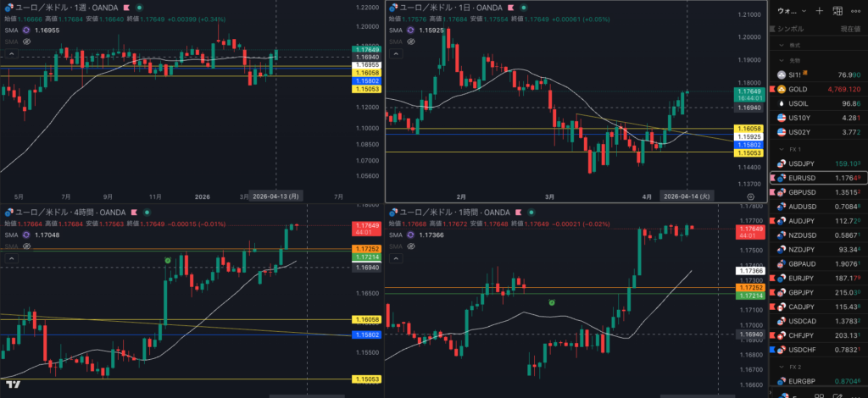Click blue 1.15802 price label on daily chart
This screenshot has height=398, width=868.
[x=749, y=144]
